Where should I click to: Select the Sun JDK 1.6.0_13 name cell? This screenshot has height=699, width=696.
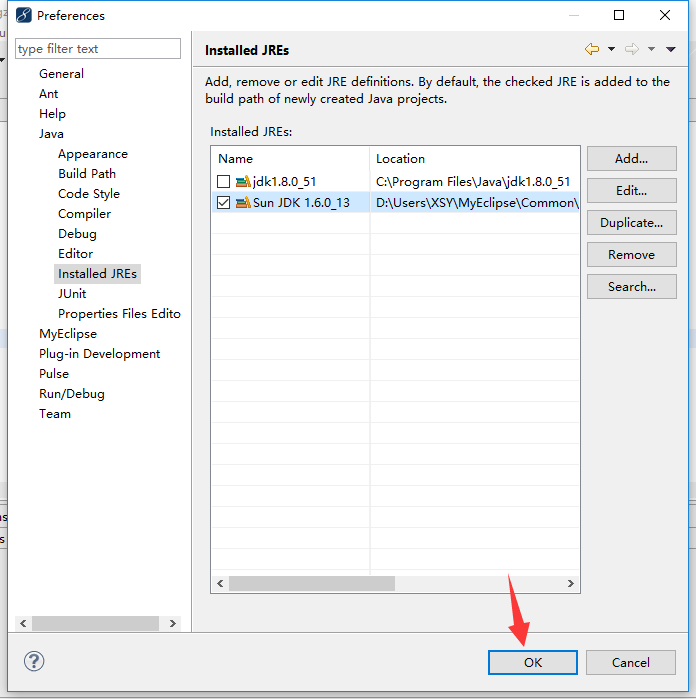[x=301, y=203]
